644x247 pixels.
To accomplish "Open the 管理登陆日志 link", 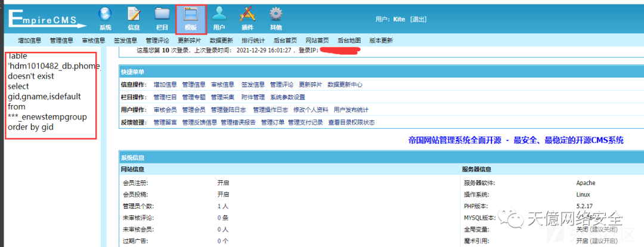I will (228, 110).
